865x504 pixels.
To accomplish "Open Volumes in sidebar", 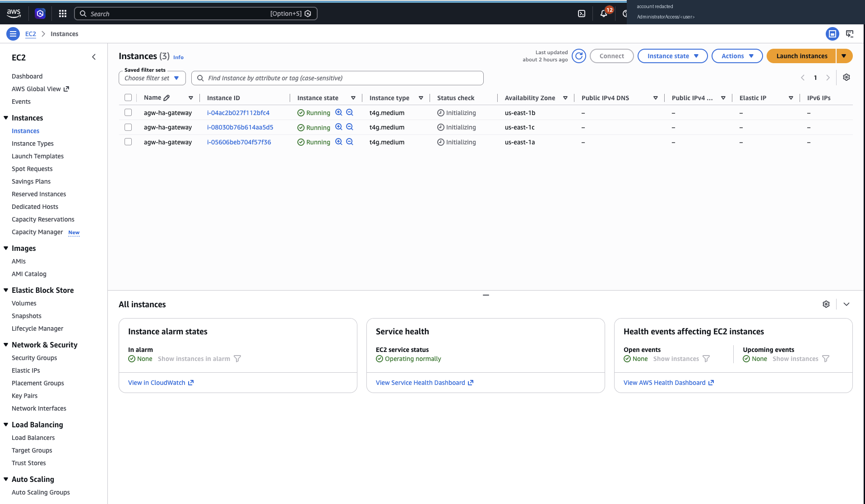I will click(x=24, y=303).
